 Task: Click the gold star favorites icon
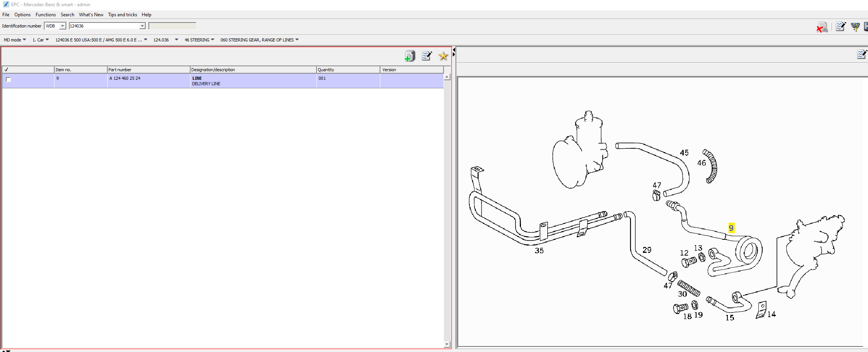coord(443,56)
